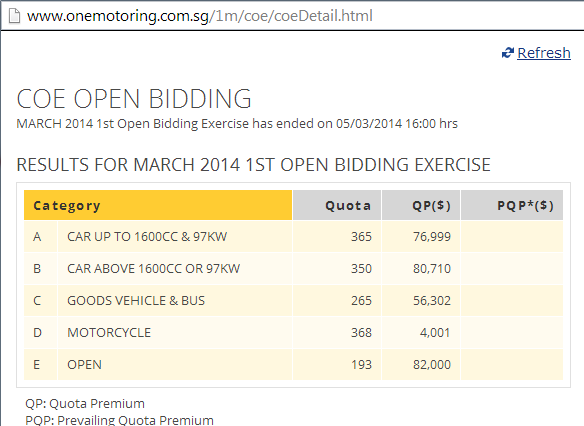Click GOODS VEHICLE & BUS row
The height and width of the screenshot is (426, 584).
tap(293, 301)
